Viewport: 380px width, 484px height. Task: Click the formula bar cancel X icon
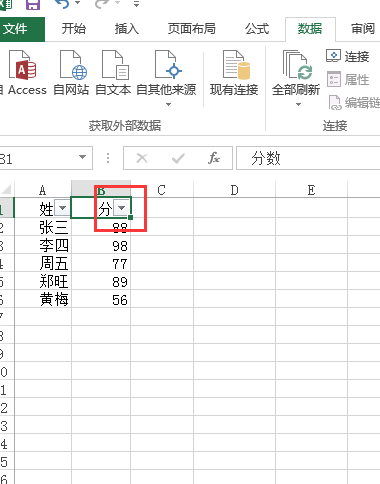tap(142, 158)
